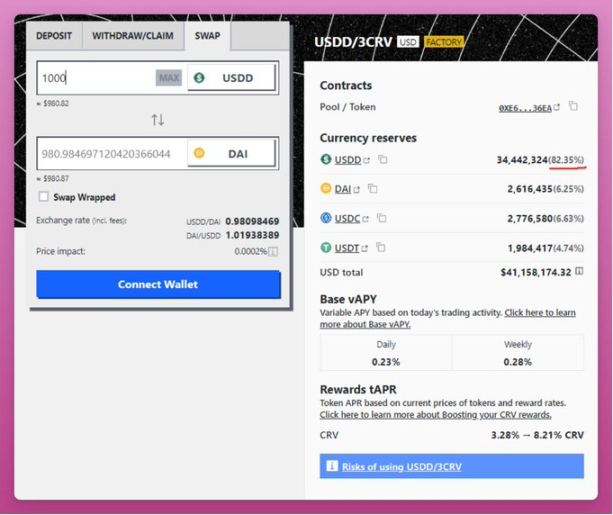Open the Withdraw/Claim tab
This screenshot has width=613, height=515.
(x=132, y=36)
